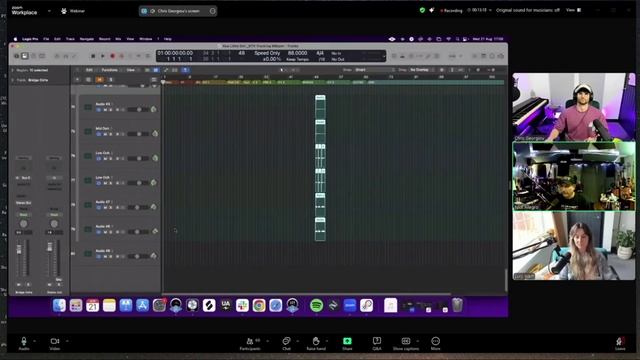Click the Chris Georgiou's screen tab
640x360 pixels.
pyautogui.click(x=178, y=11)
